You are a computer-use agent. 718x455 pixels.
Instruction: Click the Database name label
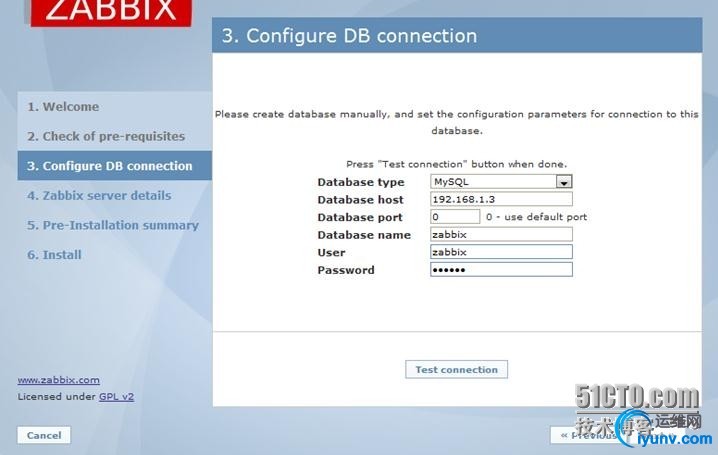point(364,235)
